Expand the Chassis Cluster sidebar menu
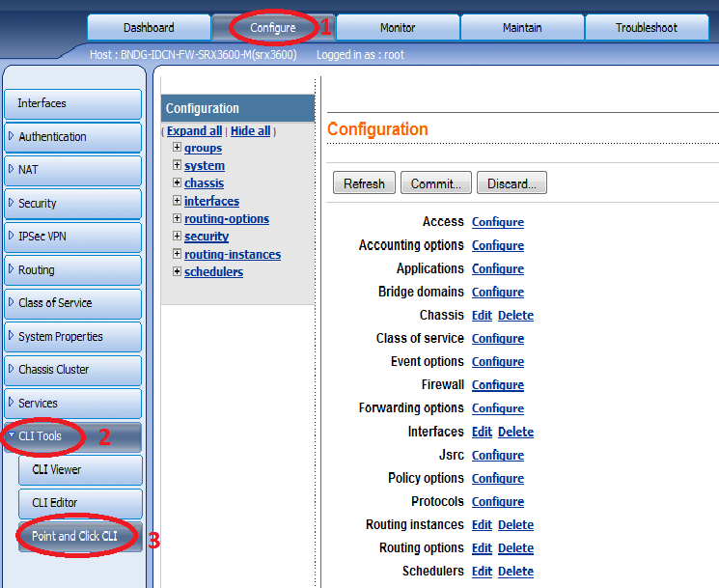 tap(73, 370)
